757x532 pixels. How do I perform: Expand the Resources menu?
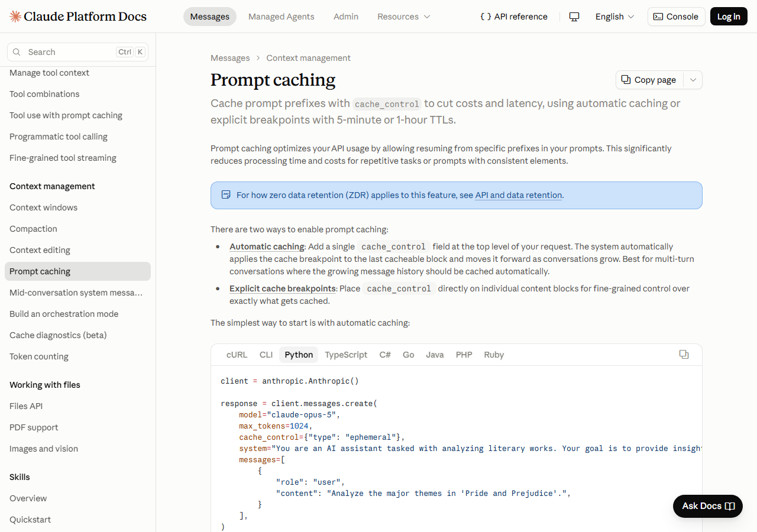click(404, 17)
